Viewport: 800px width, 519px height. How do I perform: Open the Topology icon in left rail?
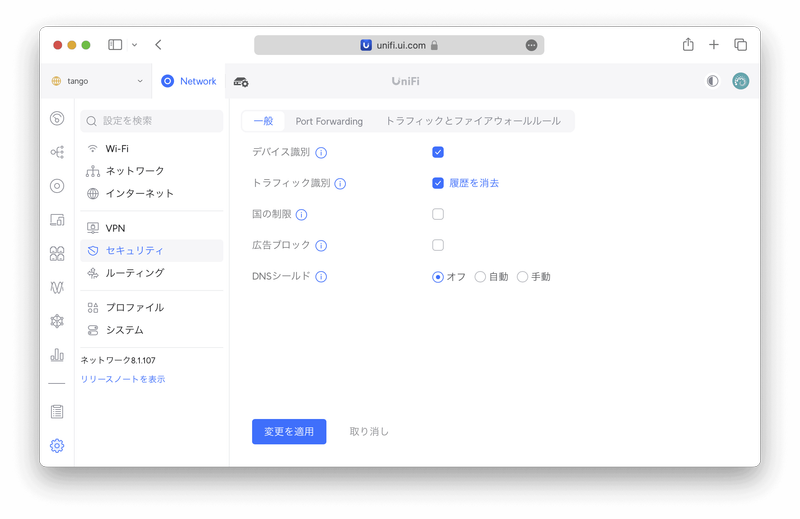[57, 152]
